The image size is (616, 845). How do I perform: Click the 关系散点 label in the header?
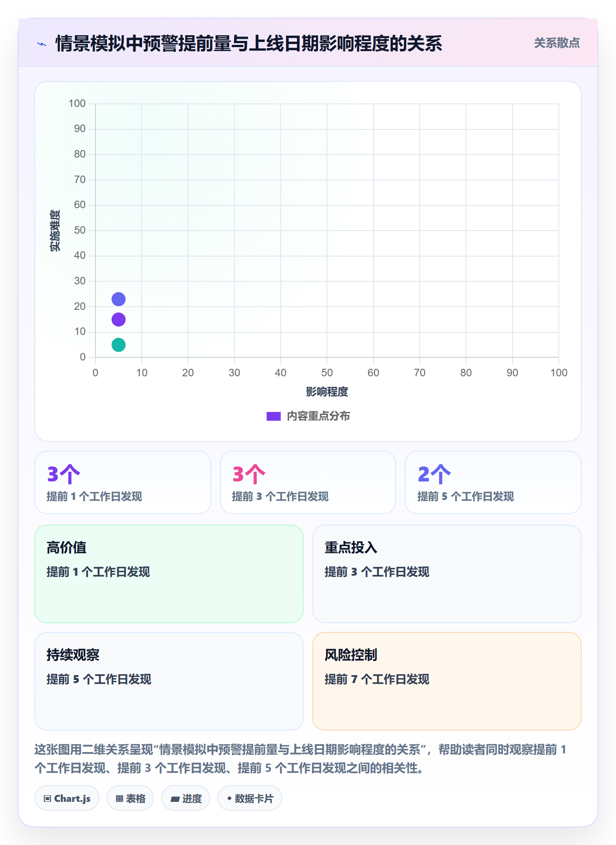click(557, 43)
